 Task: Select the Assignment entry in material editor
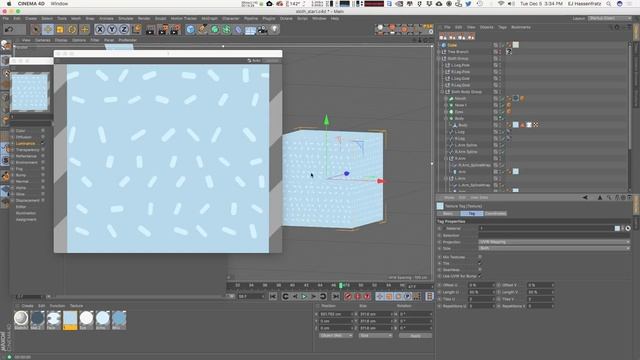(x=26, y=220)
